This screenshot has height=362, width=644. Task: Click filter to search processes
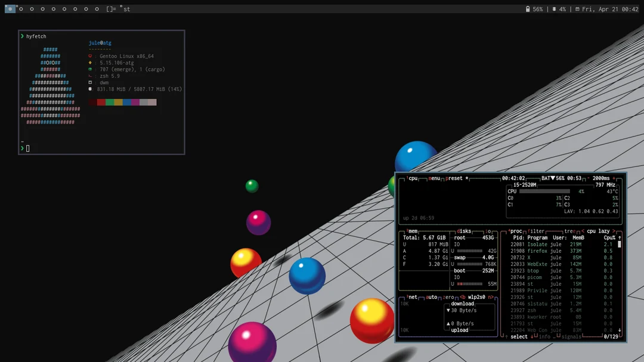(536, 231)
